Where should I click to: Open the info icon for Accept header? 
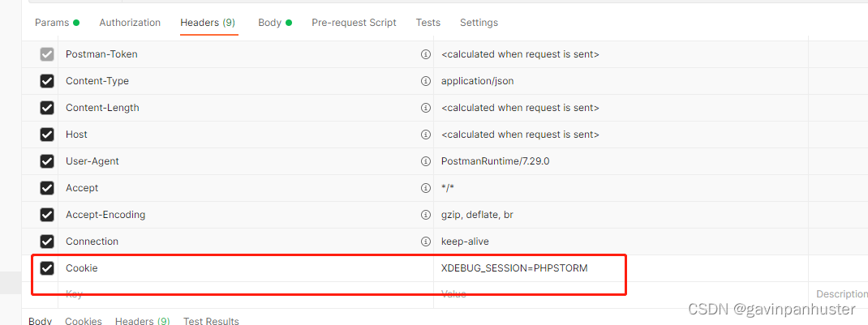pyautogui.click(x=426, y=188)
